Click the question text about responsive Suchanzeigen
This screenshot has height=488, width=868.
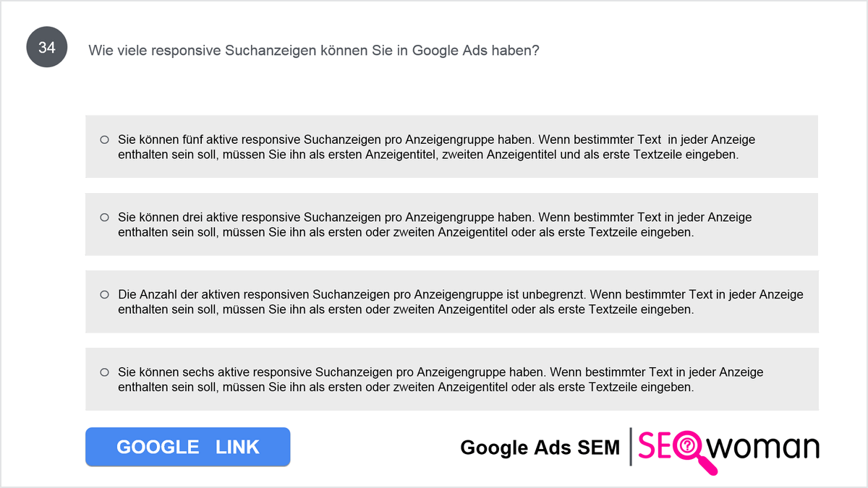(x=314, y=51)
